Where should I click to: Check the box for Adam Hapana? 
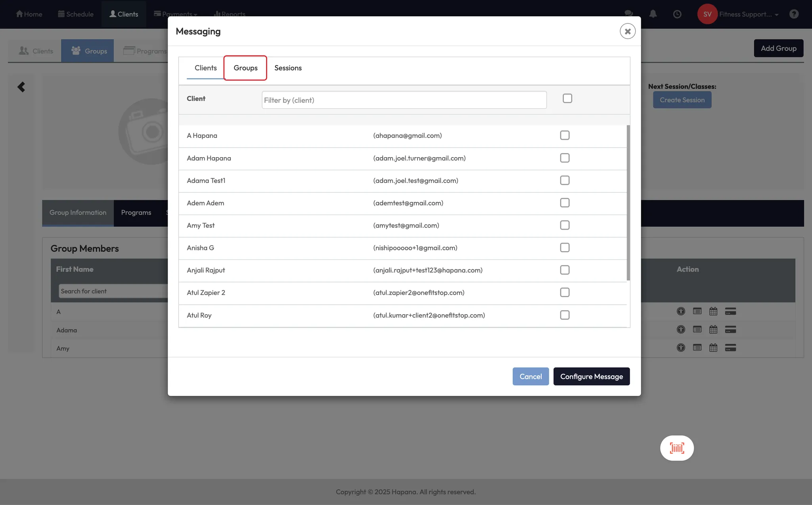pos(565,158)
